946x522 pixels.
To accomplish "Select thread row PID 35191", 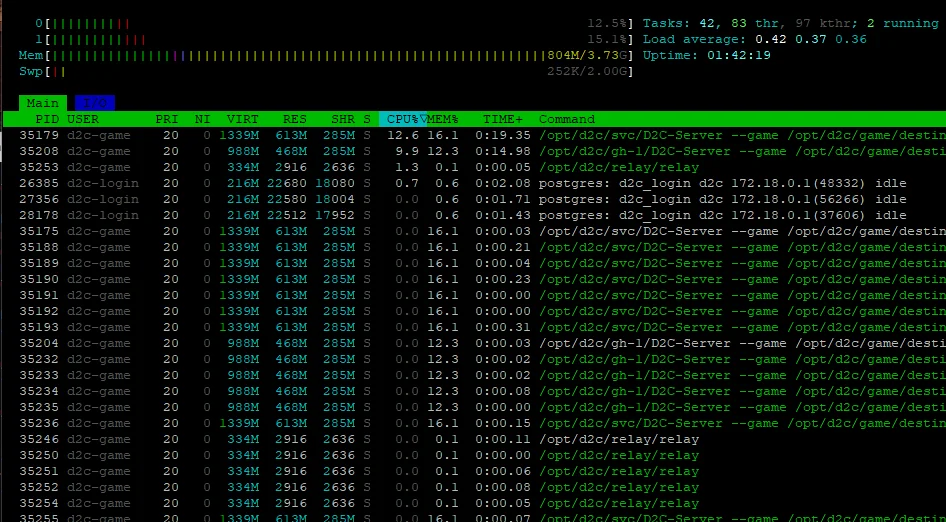I will (x=473, y=295).
